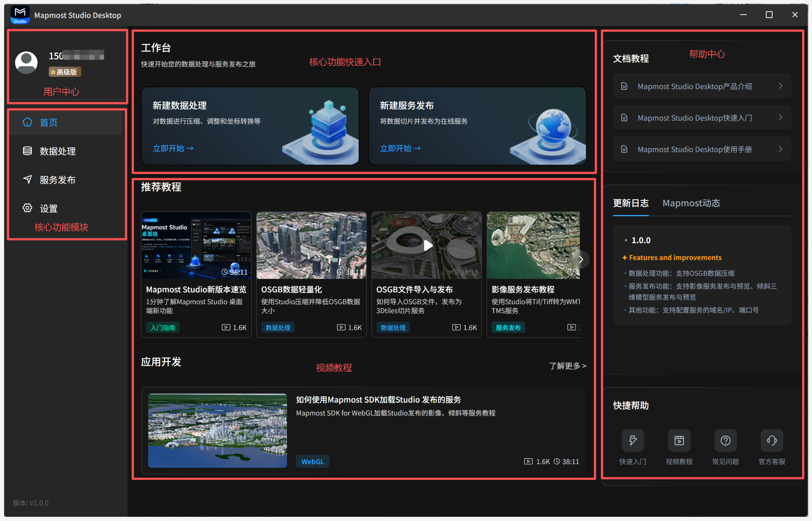Click the 常见问题 question mark icon
Screen dimensions: 812x521
[x=725, y=441]
